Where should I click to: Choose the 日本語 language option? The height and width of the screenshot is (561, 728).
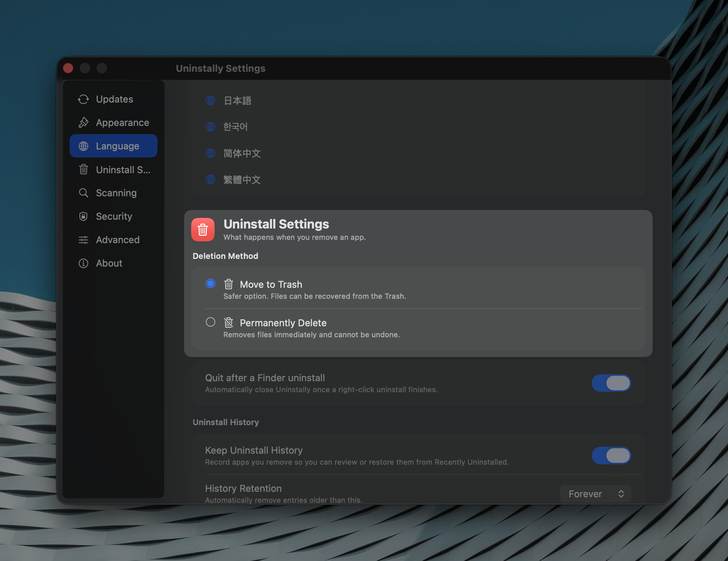[418, 100]
